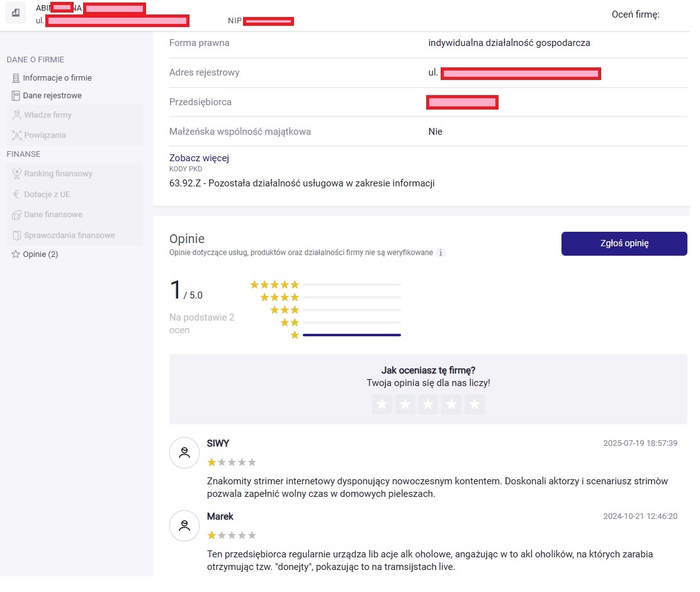Click the Zgłoś opinię button

(624, 244)
